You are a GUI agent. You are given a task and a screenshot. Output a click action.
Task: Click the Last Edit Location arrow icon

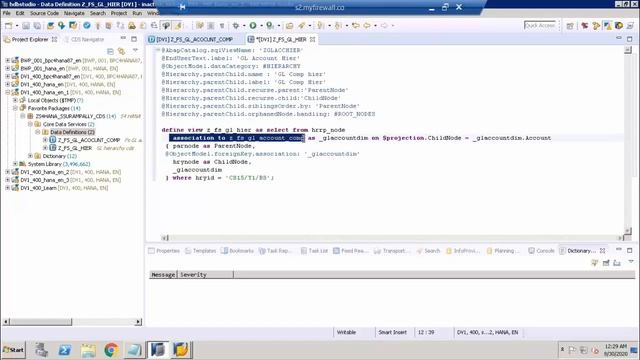coord(356,25)
